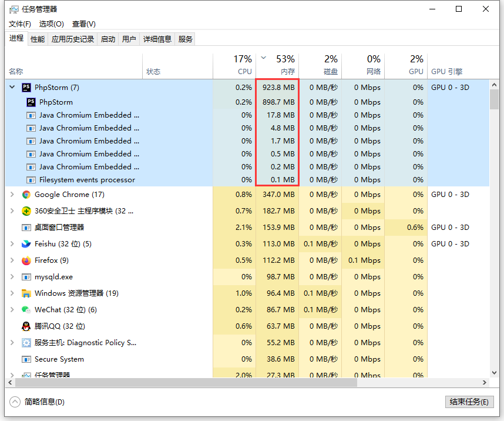Click the Firefox icon
This screenshot has height=421, width=504.
tap(26, 260)
